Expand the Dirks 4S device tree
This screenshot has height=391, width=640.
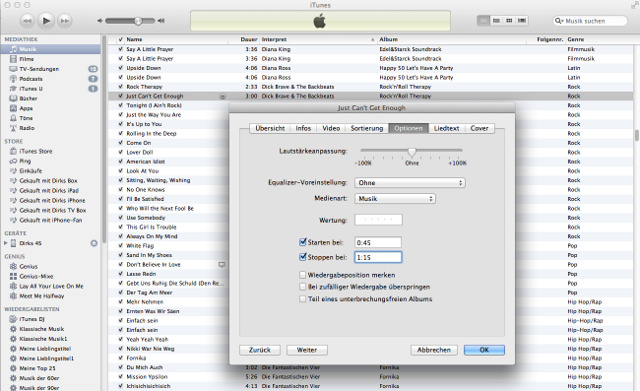[6, 243]
